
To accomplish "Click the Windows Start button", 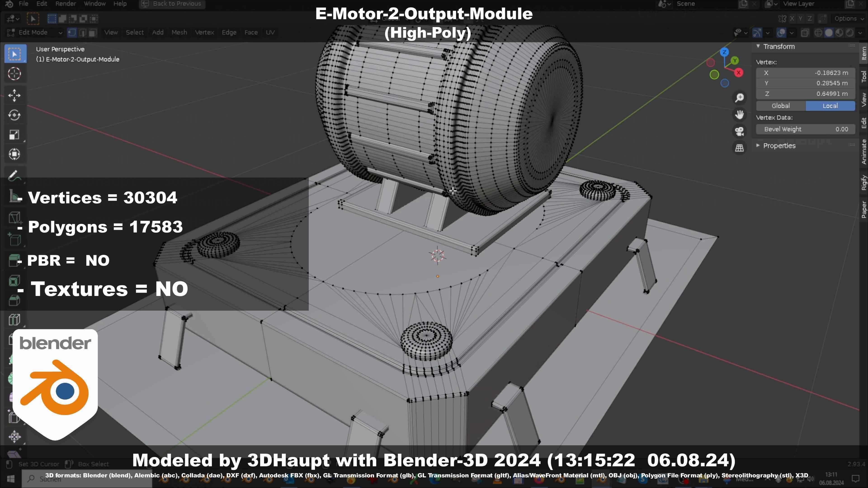I will coord(10,479).
